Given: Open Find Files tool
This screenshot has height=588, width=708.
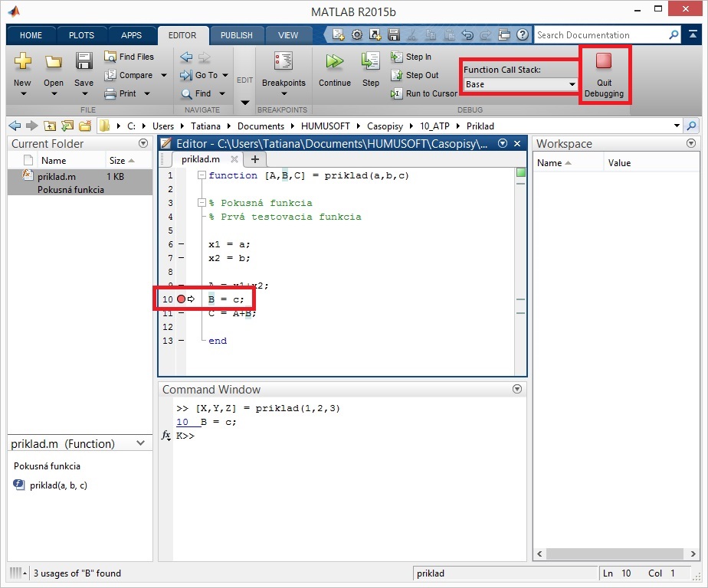Looking at the screenshot, I should [129, 57].
